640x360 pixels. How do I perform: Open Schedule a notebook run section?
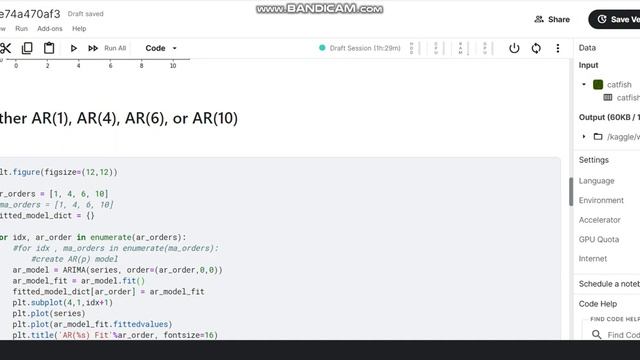tap(609, 284)
